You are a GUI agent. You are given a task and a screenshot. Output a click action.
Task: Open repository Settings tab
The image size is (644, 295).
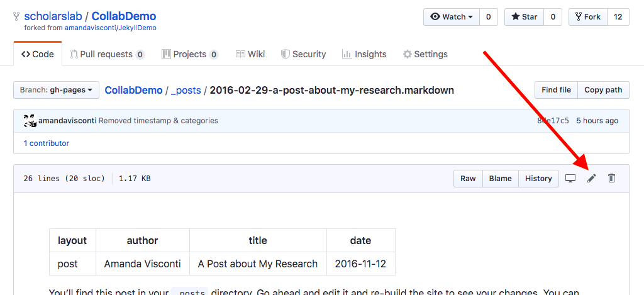425,54
